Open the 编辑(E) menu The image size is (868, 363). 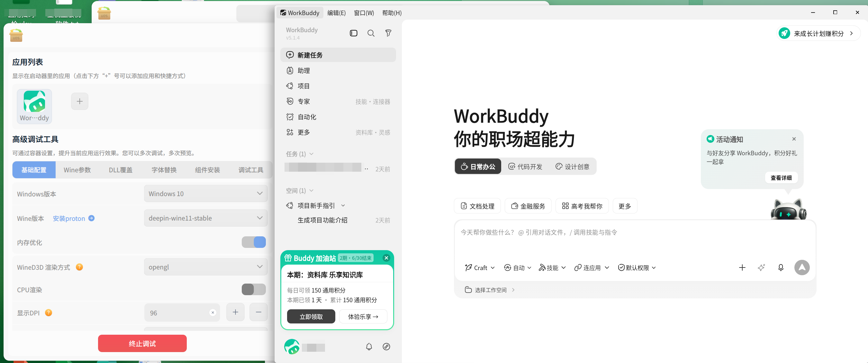click(x=336, y=13)
